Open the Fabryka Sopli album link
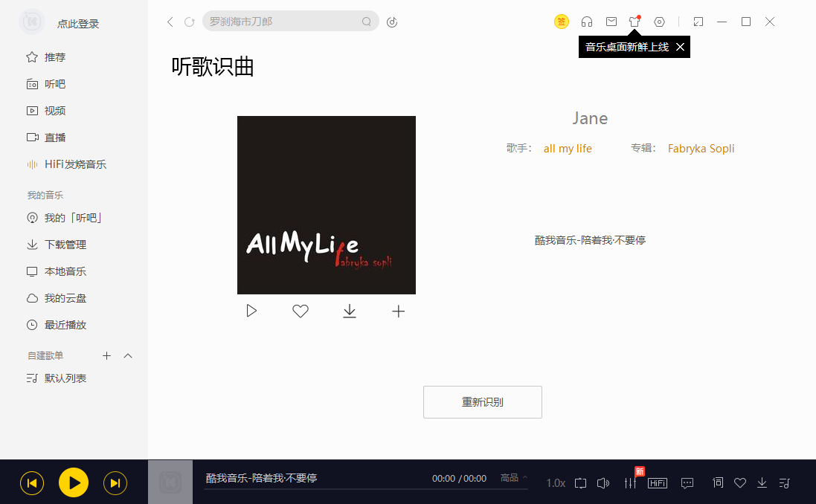Viewport: 816px width, 504px height. [701, 148]
